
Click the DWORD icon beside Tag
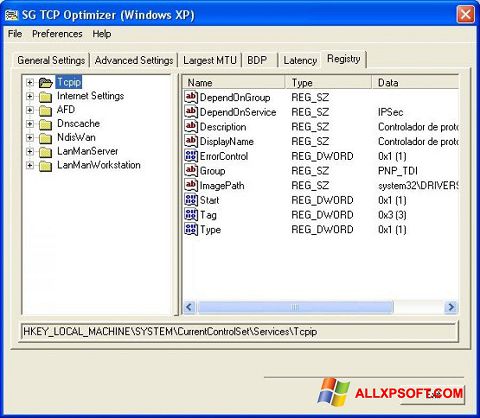tap(191, 214)
